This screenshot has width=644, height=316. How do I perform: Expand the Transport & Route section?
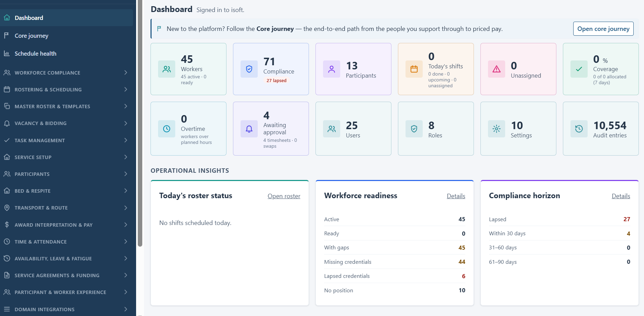click(66, 207)
